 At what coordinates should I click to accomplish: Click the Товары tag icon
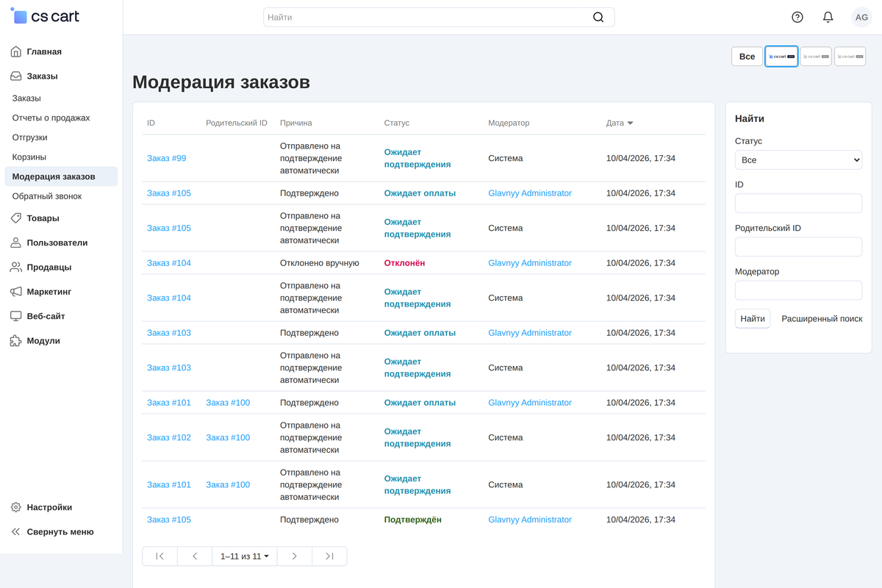(16, 218)
